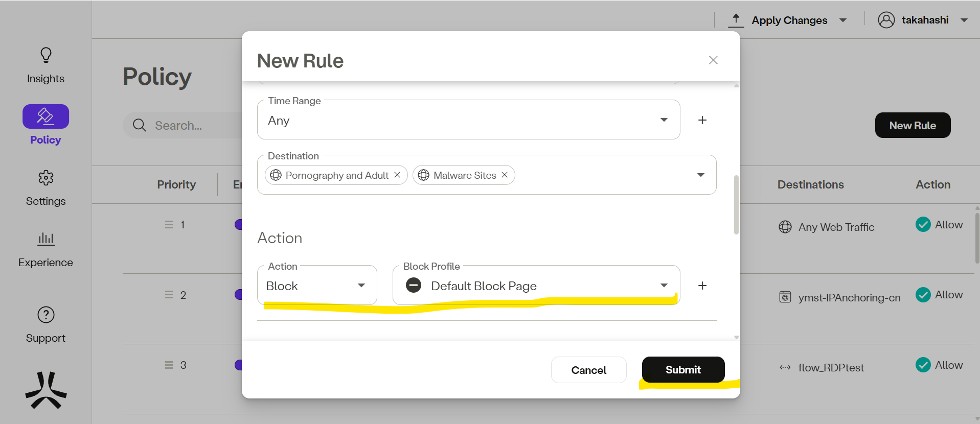Click the Support question mark icon
Viewport: 980px width, 424px height.
pos(45,315)
